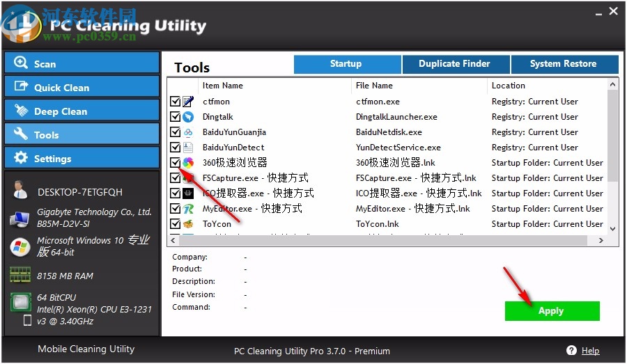Click the CPU chip icon
Screen dimensions: 627x364
point(21,302)
